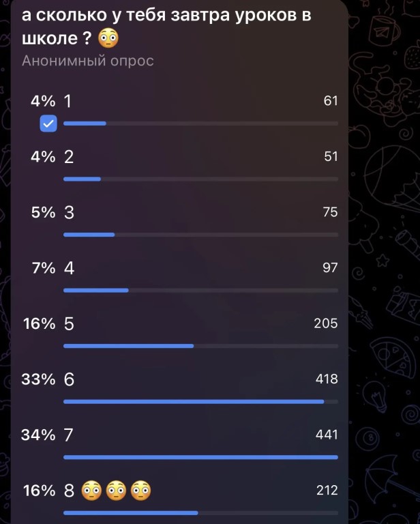Screen dimensions: 420x524
Task: Choose poll option 5 with 16%
Action: point(180,332)
